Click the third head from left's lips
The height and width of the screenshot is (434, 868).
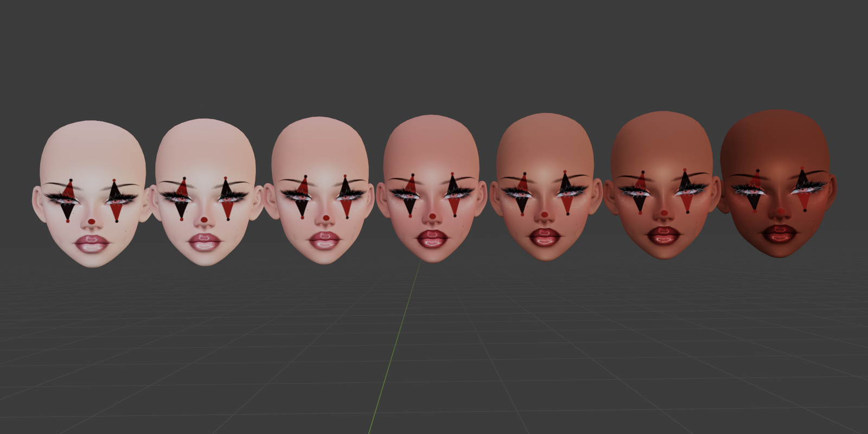coord(324,239)
